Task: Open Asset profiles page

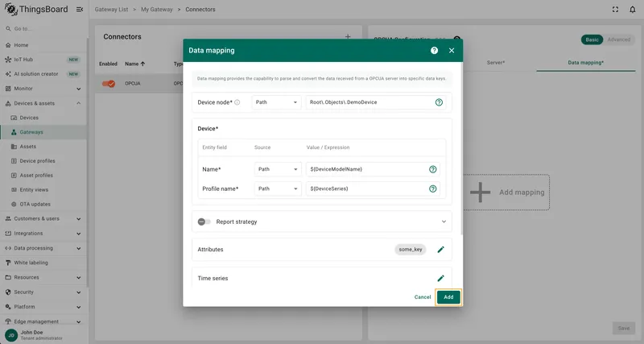Action: (x=43, y=175)
